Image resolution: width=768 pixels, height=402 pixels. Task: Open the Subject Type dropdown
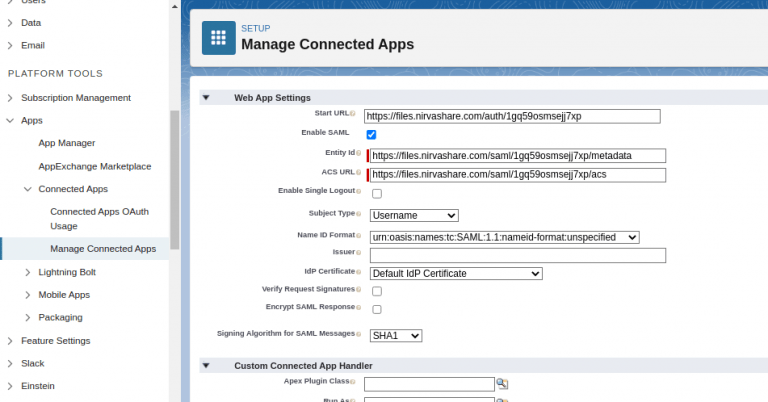(x=414, y=215)
